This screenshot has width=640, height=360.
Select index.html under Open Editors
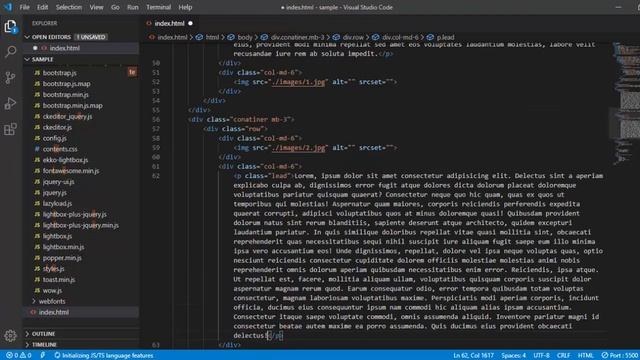(x=64, y=48)
